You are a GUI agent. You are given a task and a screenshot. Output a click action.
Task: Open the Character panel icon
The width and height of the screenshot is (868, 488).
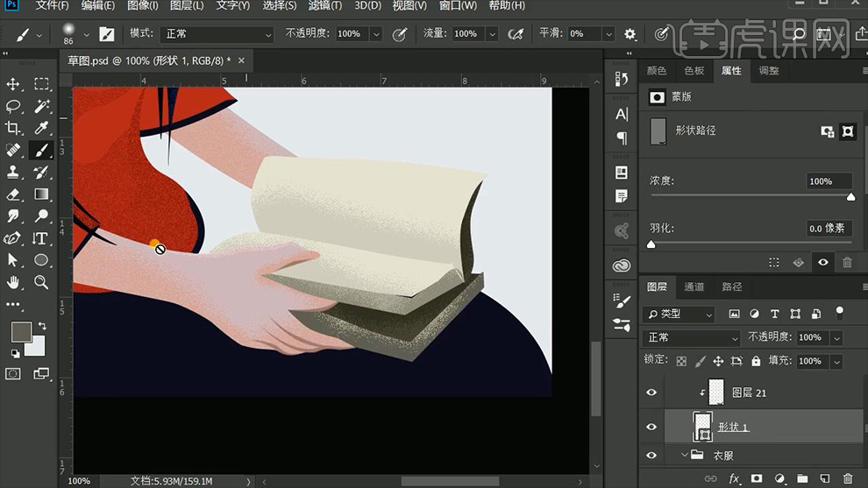click(621, 114)
